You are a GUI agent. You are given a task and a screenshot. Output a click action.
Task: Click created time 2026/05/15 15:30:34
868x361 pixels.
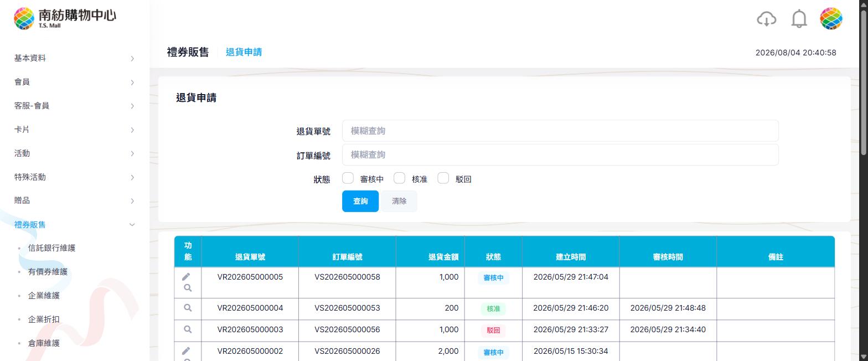[571, 351]
